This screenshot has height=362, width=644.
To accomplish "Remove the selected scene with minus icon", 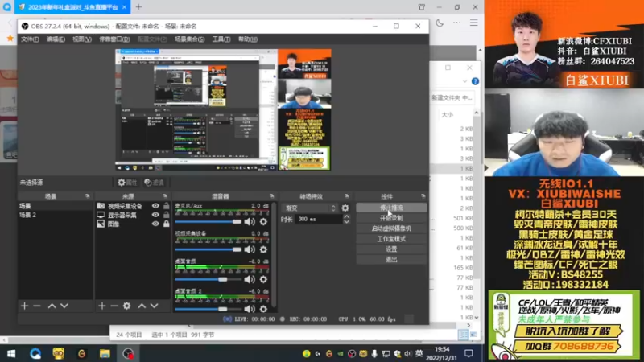I will click(x=37, y=306).
